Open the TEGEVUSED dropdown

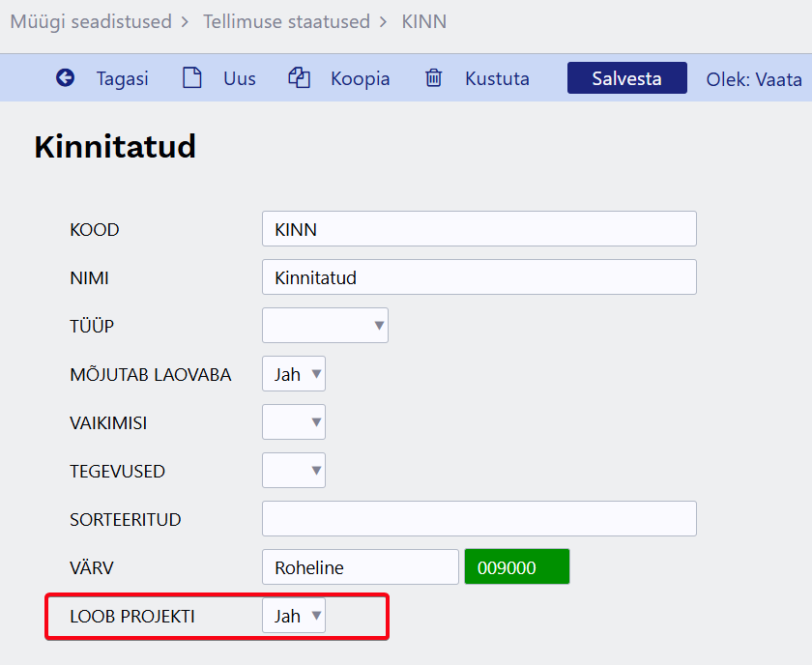click(x=294, y=471)
